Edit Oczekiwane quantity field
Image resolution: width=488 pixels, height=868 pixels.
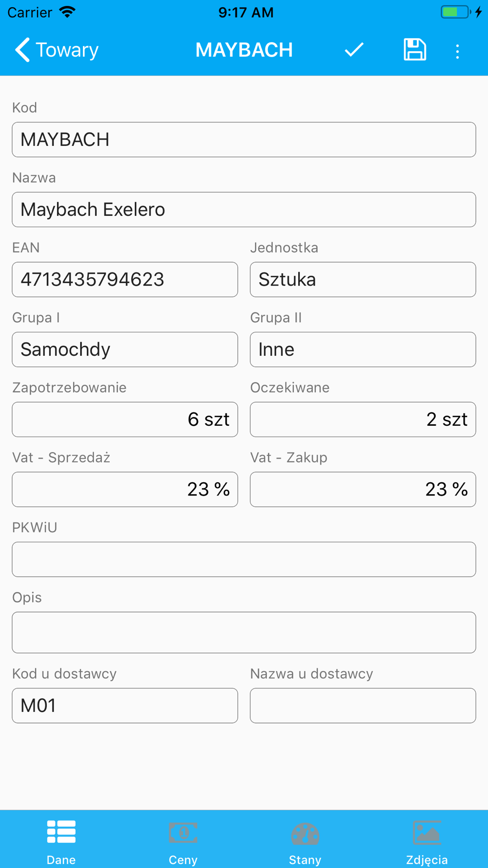pos(363,419)
